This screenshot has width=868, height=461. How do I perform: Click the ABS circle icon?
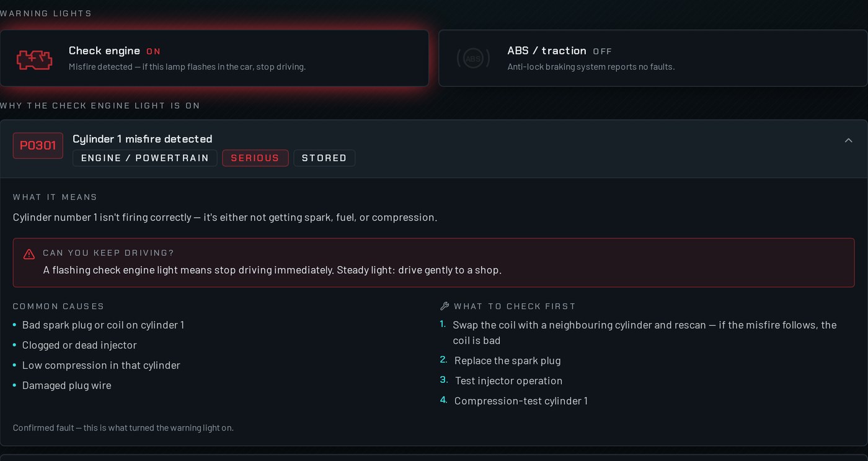[x=473, y=59]
